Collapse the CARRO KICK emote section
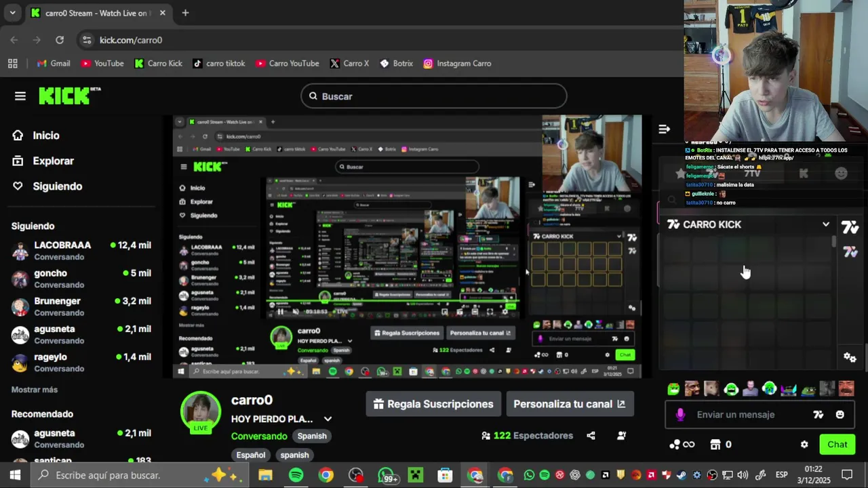The width and height of the screenshot is (868, 488). 826,224
